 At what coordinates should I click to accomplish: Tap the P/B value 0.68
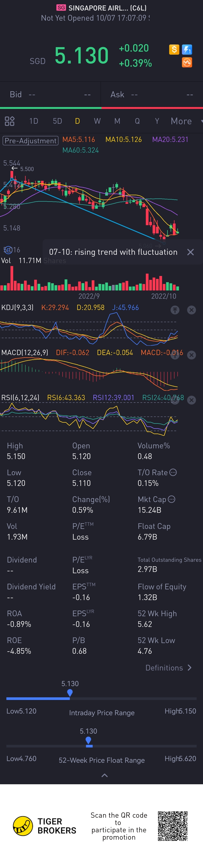79,651
